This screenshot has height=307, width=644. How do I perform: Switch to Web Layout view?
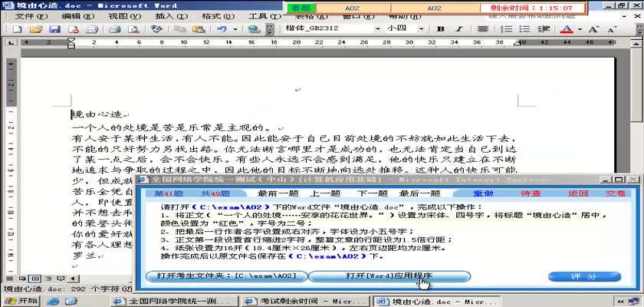click(22, 279)
